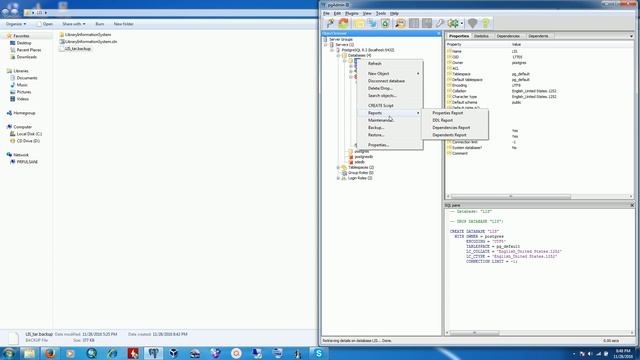Click the pgAdmin connect to server plug icon
The height and width of the screenshot is (360, 640).
pyautogui.click(x=330, y=23)
